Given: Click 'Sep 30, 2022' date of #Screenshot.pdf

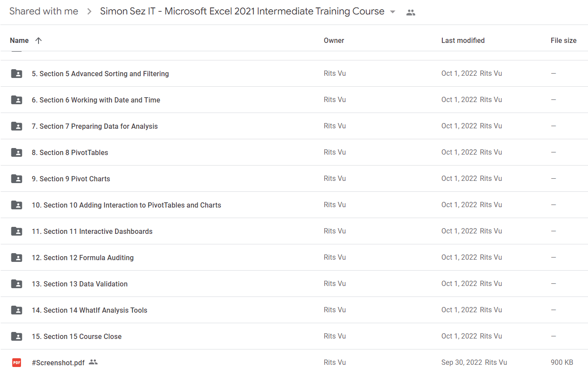Looking at the screenshot, I should pos(462,363).
